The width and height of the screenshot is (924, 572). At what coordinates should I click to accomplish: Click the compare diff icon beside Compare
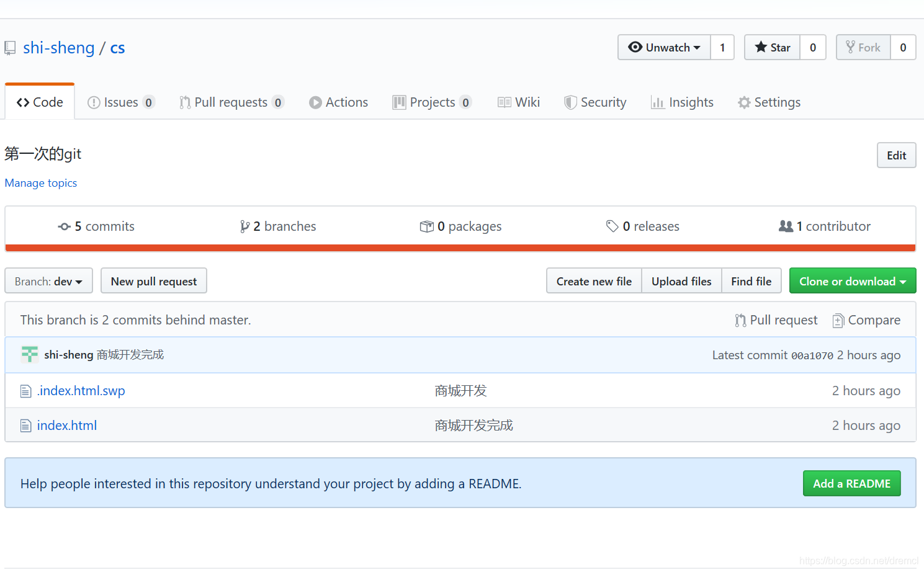(838, 320)
